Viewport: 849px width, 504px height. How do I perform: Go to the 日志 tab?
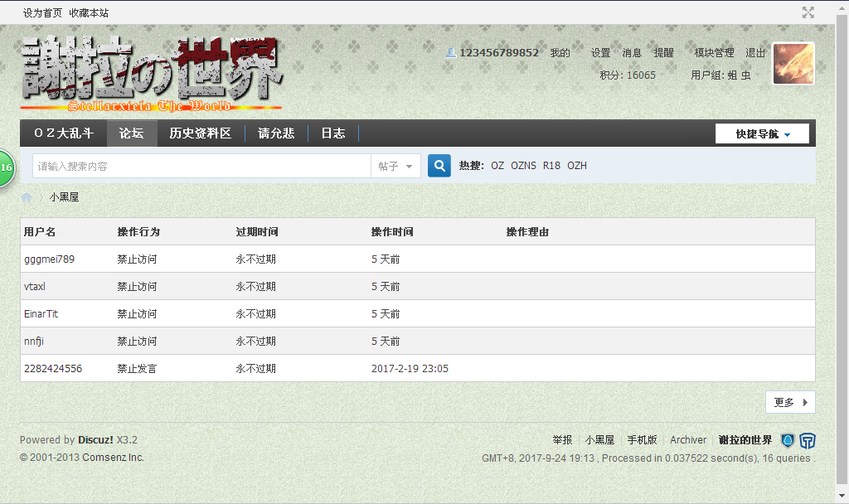point(333,133)
